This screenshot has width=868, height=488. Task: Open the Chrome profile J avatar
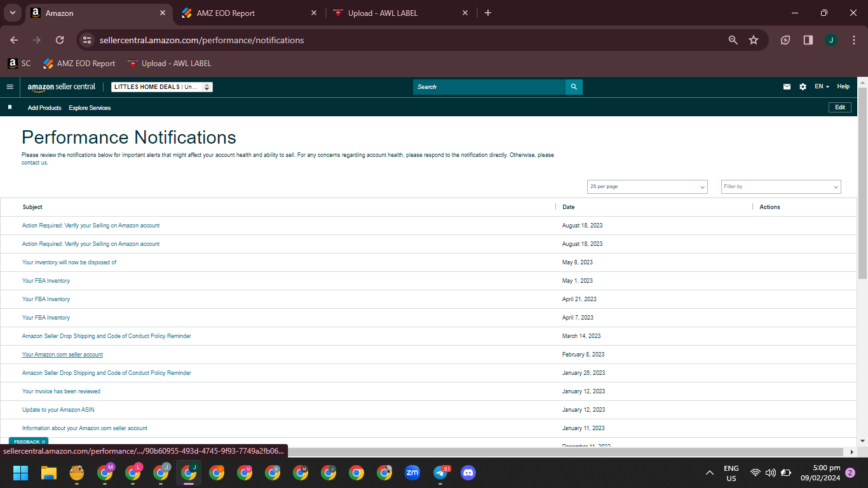(x=831, y=40)
